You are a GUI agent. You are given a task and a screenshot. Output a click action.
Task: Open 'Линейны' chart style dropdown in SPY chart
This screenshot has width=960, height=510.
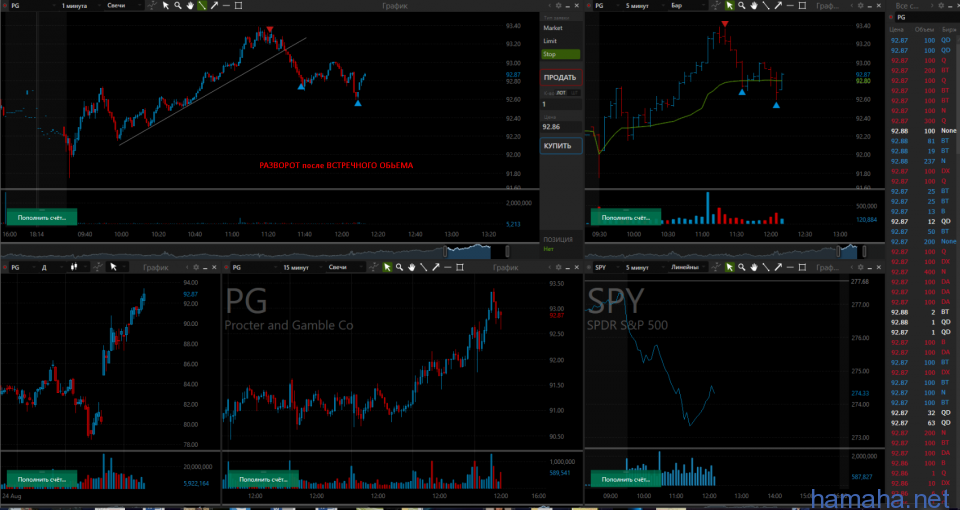(x=687, y=267)
